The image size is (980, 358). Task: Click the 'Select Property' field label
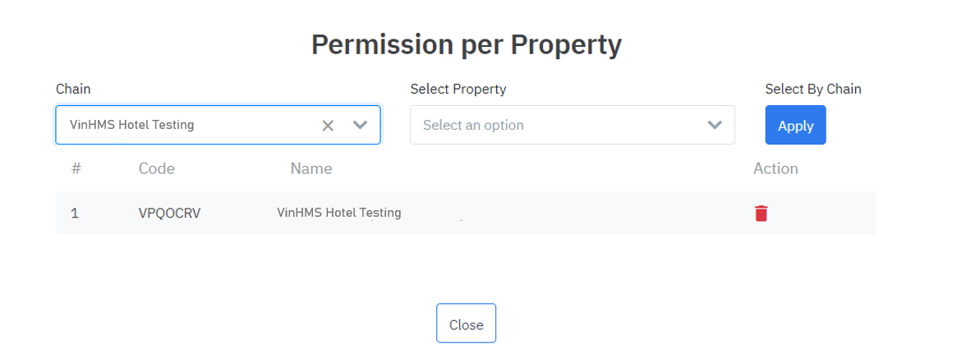[x=458, y=89]
